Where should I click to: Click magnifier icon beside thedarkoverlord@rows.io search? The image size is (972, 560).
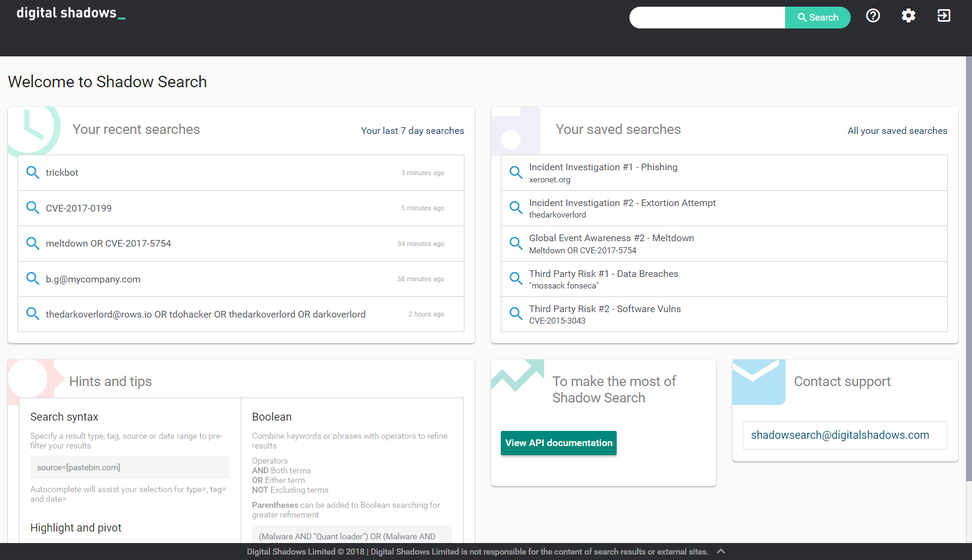[x=33, y=314]
